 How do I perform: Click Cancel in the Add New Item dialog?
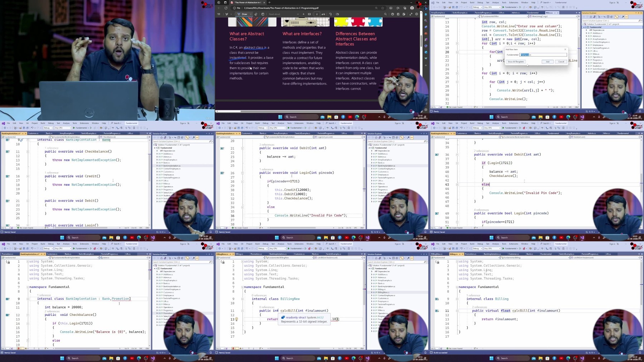pos(561,62)
